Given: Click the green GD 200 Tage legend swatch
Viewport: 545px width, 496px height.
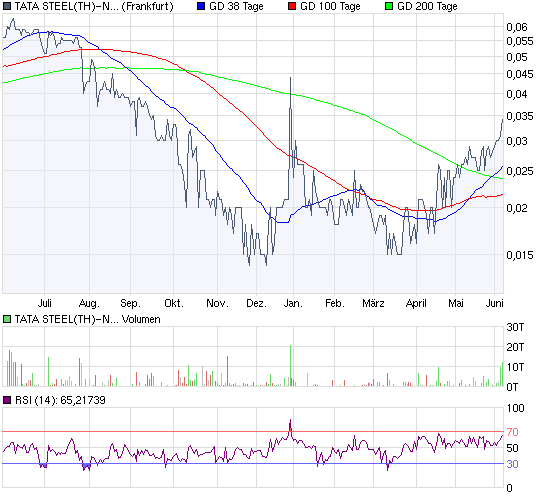Looking at the screenshot, I should click(x=389, y=6).
